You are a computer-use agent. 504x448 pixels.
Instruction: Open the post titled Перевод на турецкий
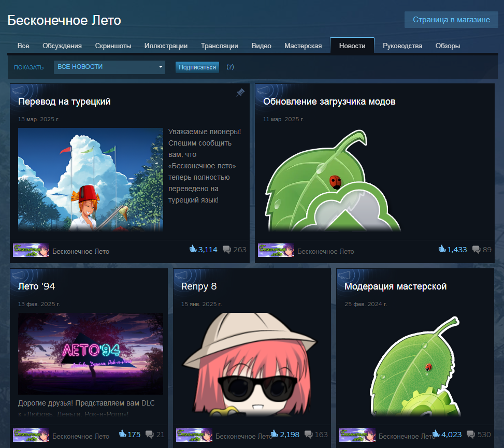coord(64,102)
